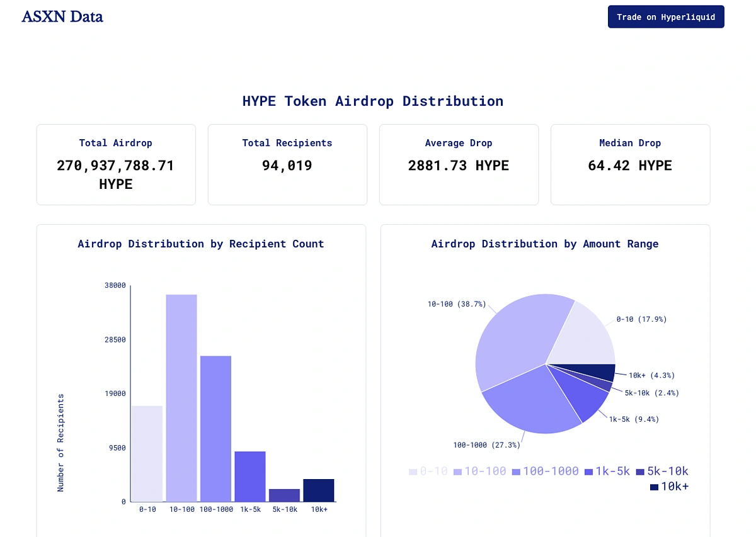
Task: Click the 10k+ legend color swatch
Action: tap(654, 487)
